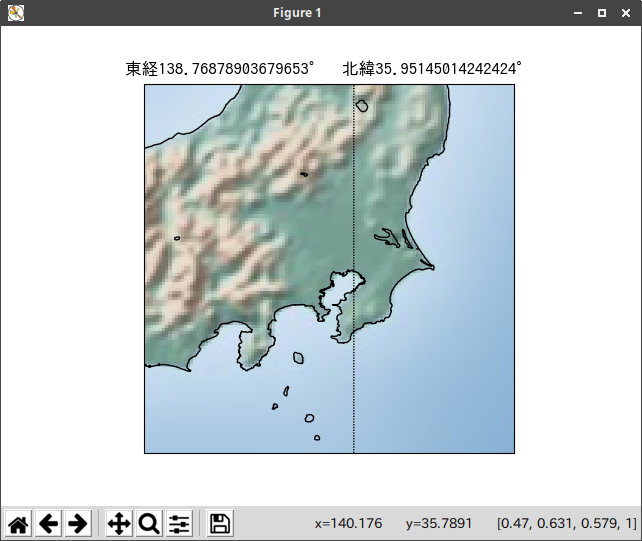Screen dimensions: 642x541
Task: Go back to the previous view
Action: 48,523
